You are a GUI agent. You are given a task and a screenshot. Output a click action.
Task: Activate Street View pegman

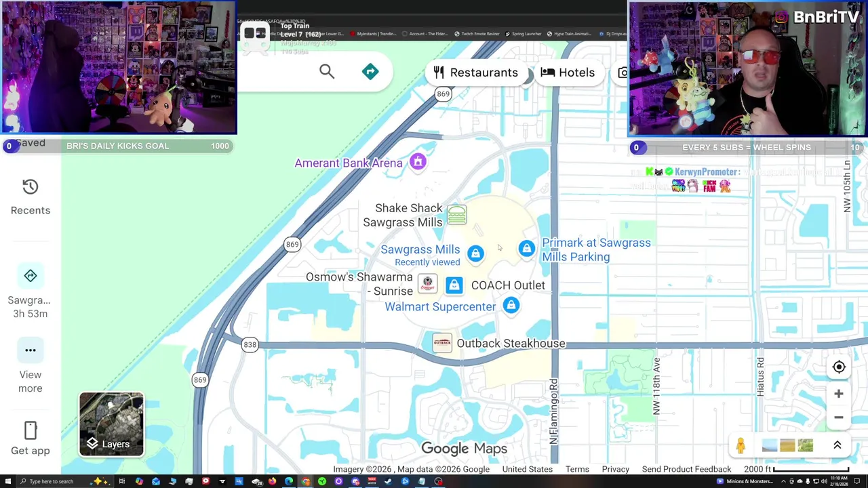741,445
